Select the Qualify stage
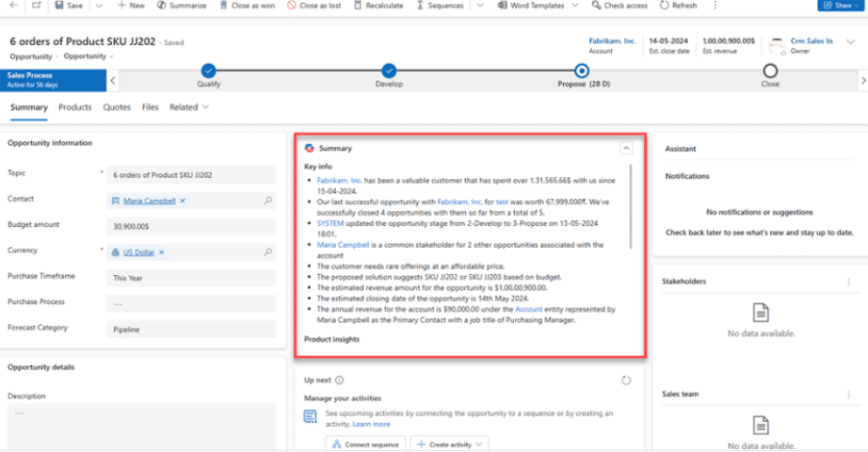The height and width of the screenshot is (452, 868). [x=208, y=71]
